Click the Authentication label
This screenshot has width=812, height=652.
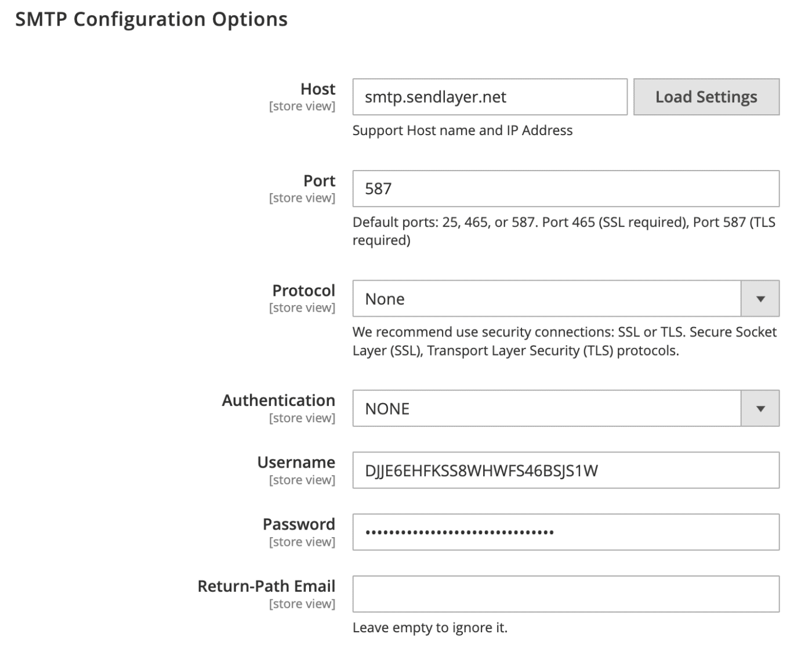pyautogui.click(x=278, y=400)
